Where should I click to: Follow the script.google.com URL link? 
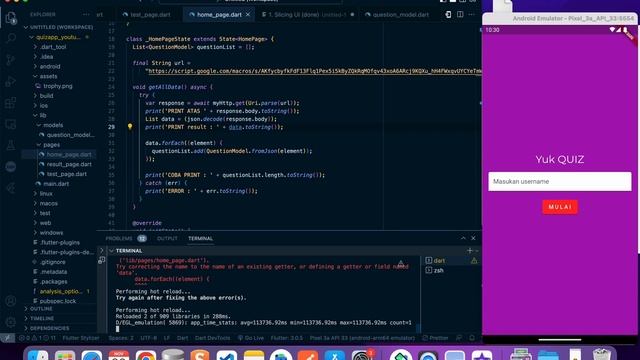tap(314, 71)
